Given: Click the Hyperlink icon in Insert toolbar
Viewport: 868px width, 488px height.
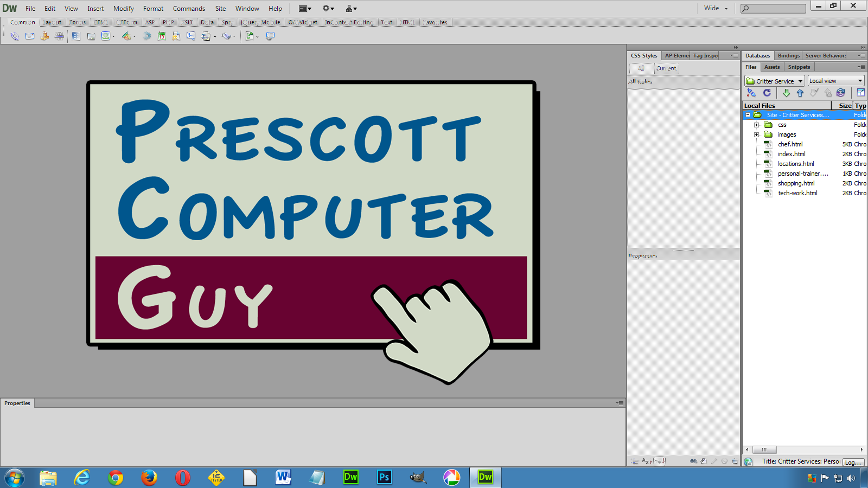Looking at the screenshot, I should tap(15, 36).
